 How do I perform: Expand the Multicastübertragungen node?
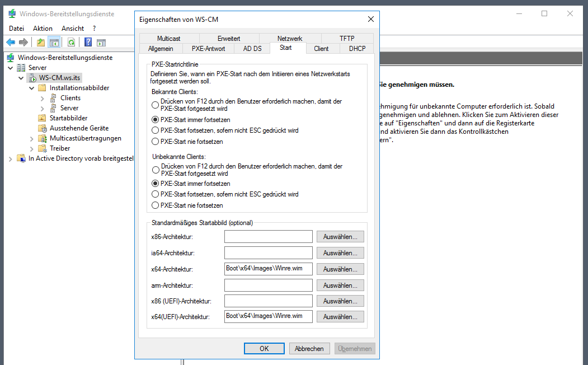pos(32,138)
